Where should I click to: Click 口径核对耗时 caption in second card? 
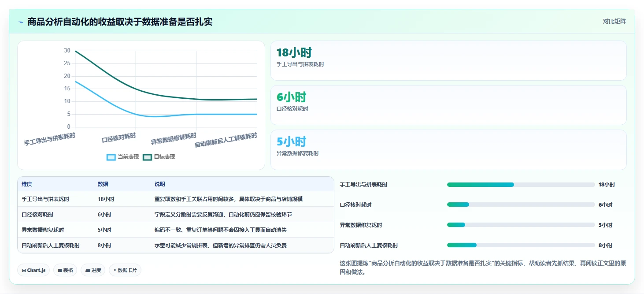pyautogui.click(x=292, y=109)
